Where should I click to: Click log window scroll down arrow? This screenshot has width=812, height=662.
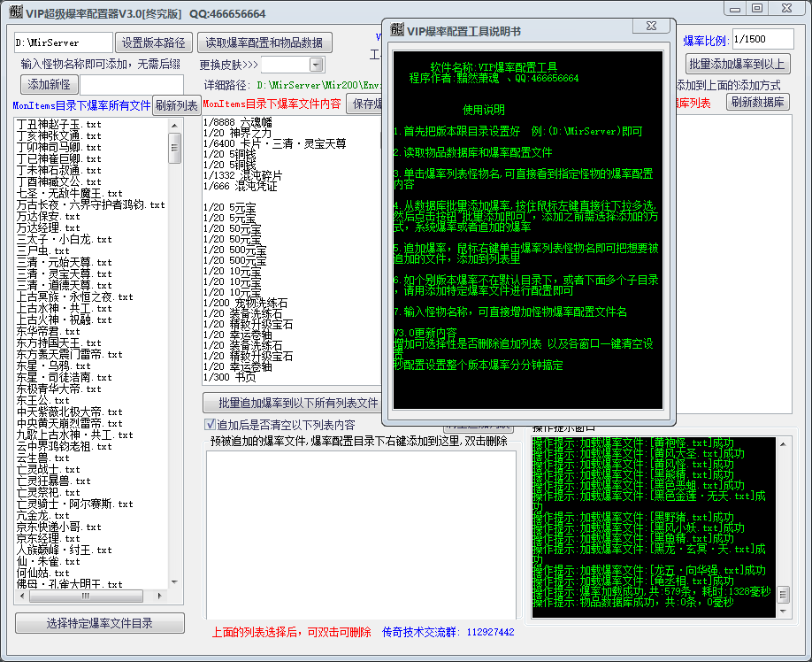[x=783, y=612]
